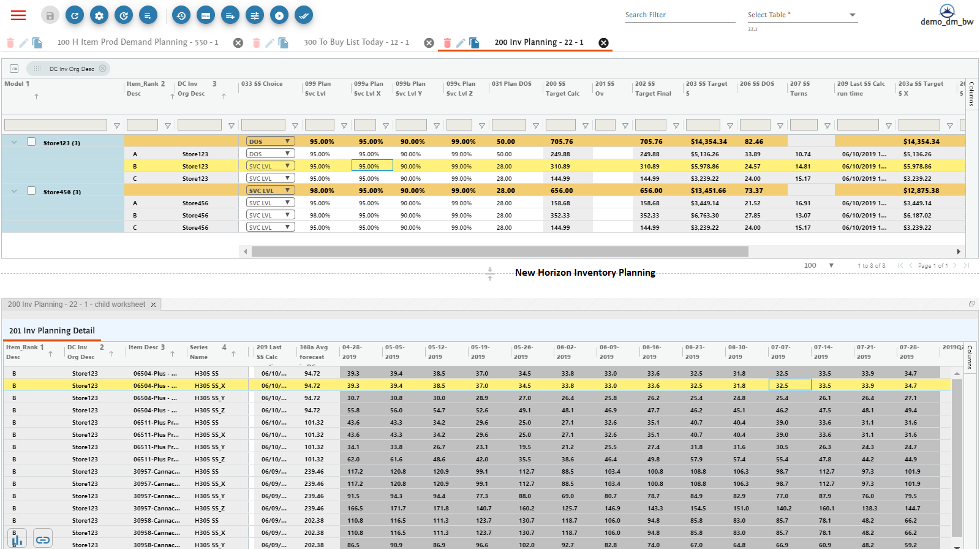The height and width of the screenshot is (549, 980).
Task: Open the Select Table dropdown
Action: tap(852, 15)
